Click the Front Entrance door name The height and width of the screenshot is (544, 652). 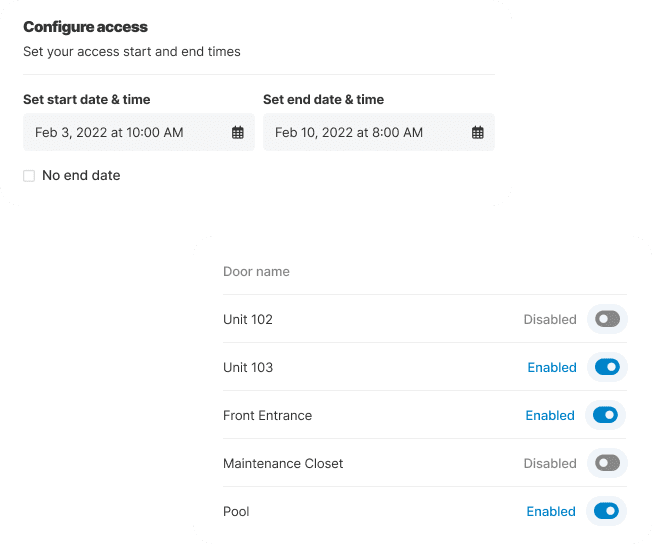pos(267,416)
